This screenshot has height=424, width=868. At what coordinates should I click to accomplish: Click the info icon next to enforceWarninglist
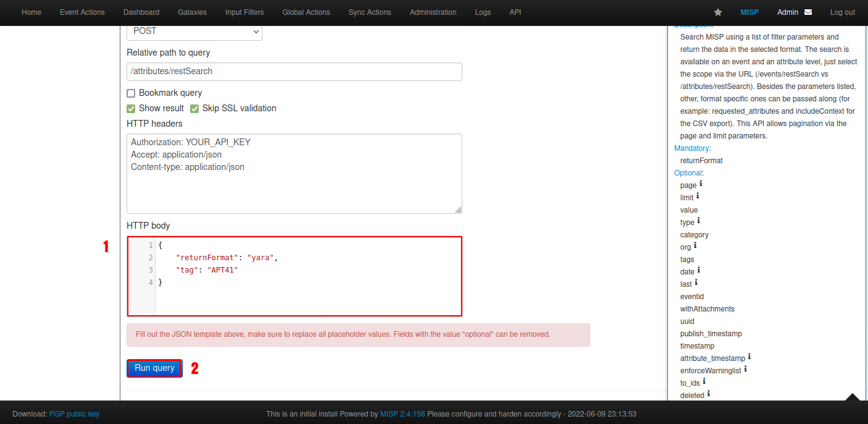coord(746,370)
